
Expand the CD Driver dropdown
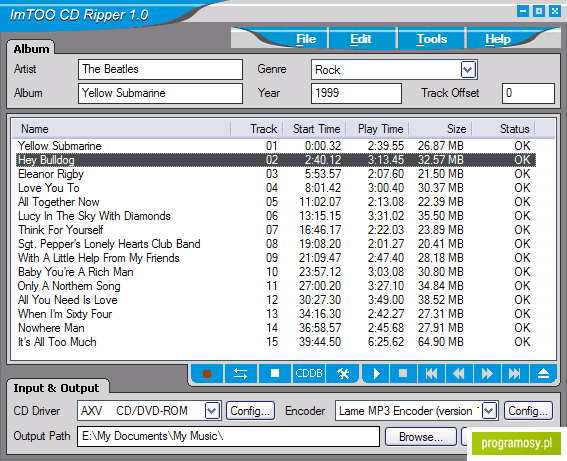point(212,411)
